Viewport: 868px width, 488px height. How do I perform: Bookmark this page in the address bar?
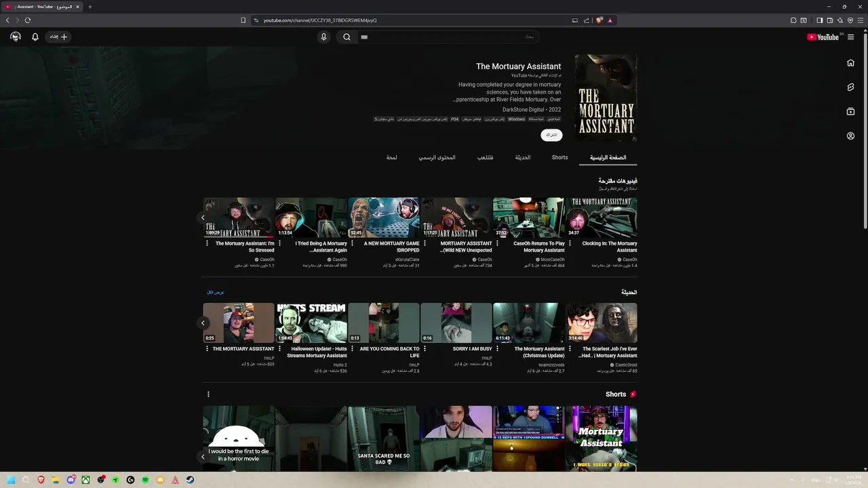point(243,20)
